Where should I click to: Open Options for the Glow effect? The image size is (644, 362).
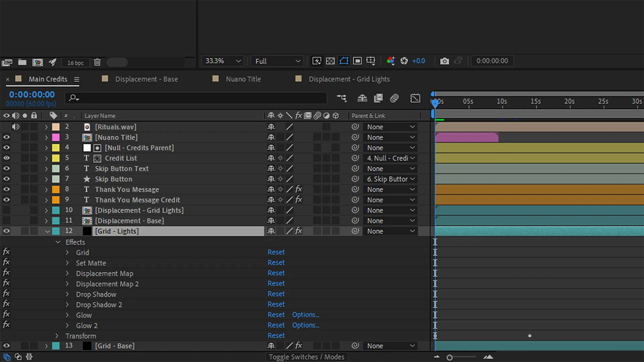click(x=305, y=315)
